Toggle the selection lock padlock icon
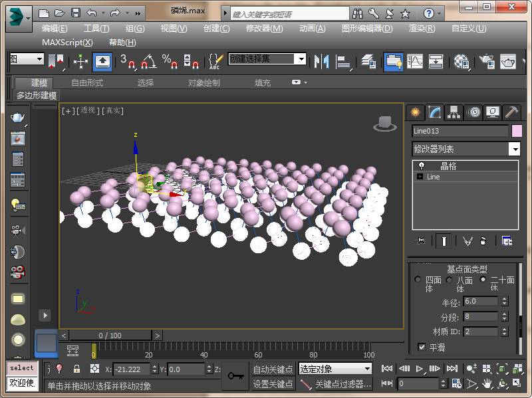Viewport: 532px width, 398px height. tap(76, 369)
